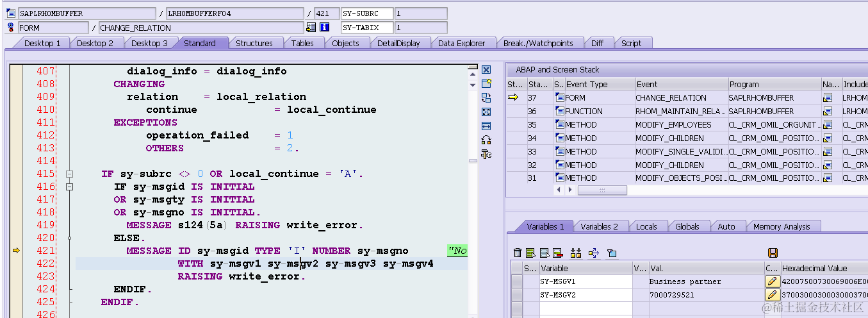868x318 pixels.
Task: Click the maximize horizontally icon
Action: pyautogui.click(x=486, y=126)
